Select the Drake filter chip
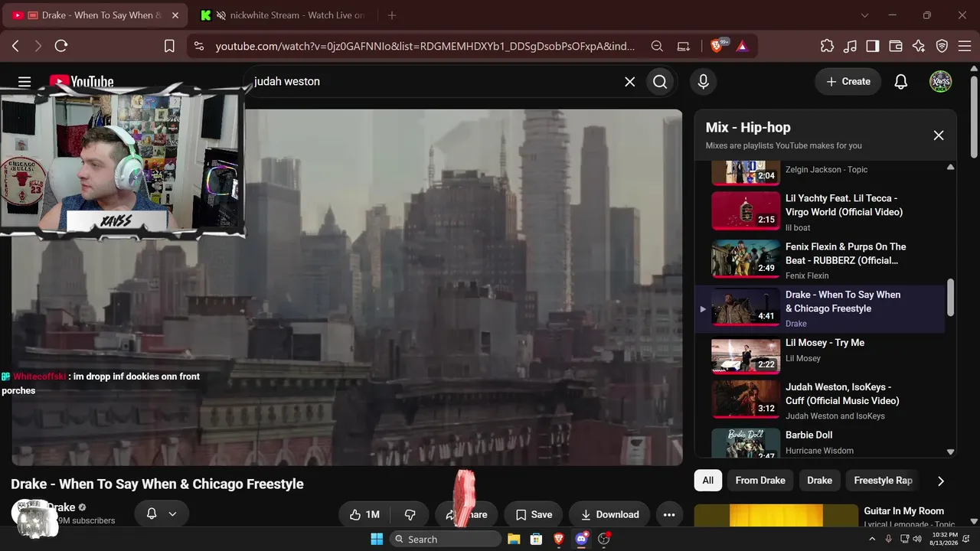 819,481
